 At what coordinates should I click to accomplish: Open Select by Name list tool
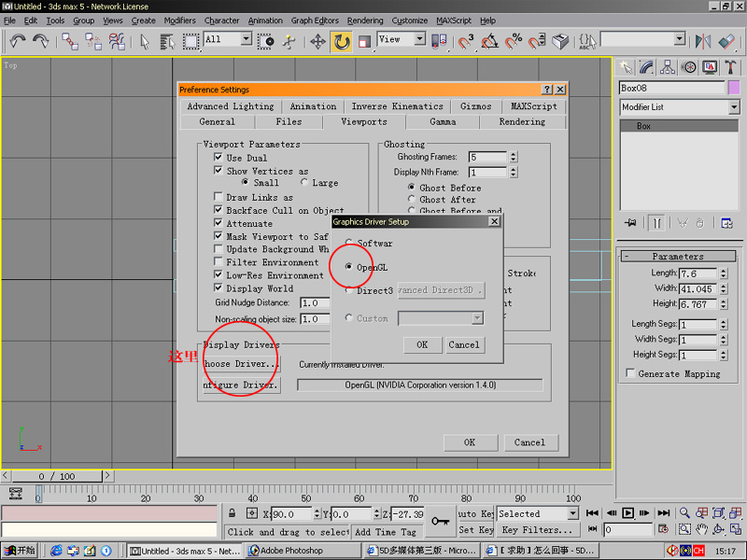pyautogui.click(x=167, y=42)
